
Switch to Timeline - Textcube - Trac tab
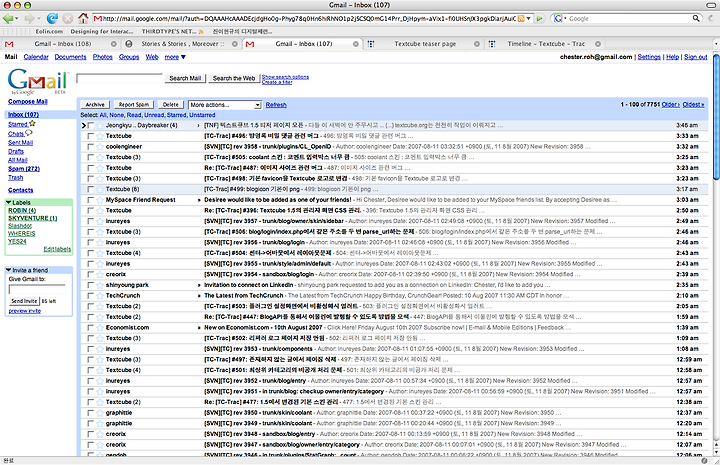tap(546, 44)
